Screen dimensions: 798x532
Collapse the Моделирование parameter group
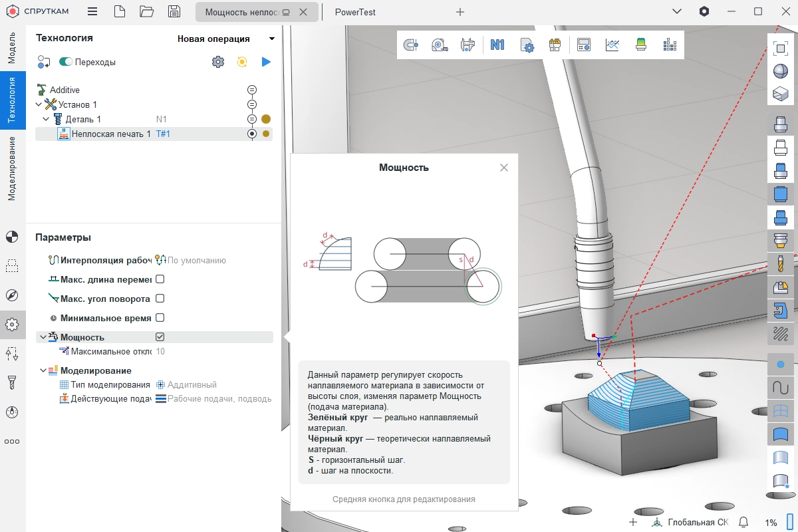[43, 370]
